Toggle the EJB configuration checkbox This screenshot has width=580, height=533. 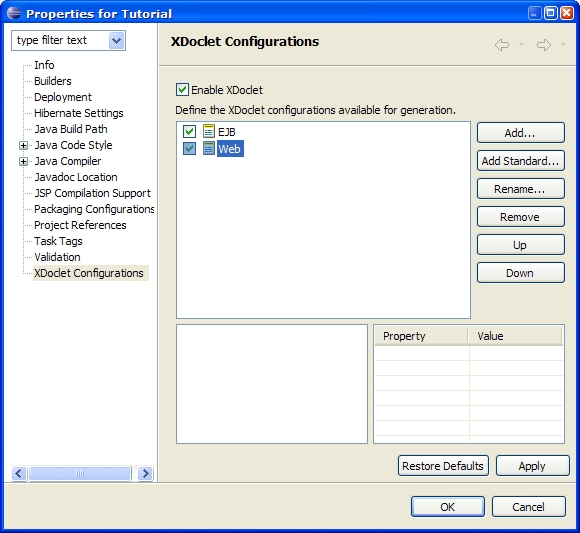(189, 131)
